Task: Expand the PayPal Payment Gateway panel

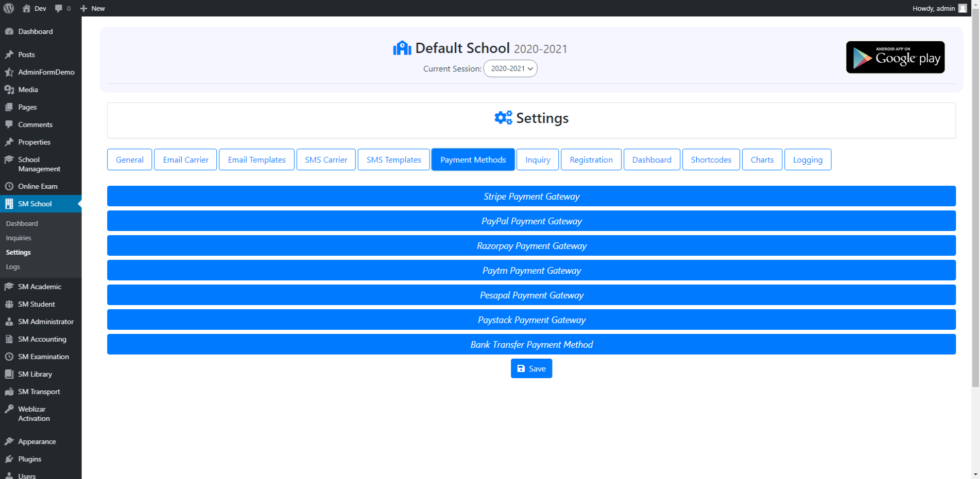Action: tap(531, 221)
